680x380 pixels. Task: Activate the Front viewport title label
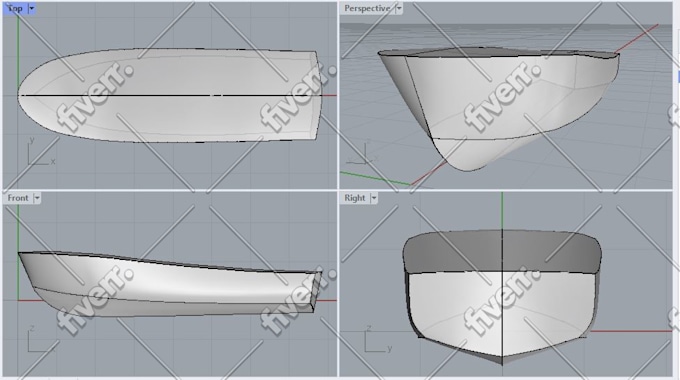click(x=18, y=198)
